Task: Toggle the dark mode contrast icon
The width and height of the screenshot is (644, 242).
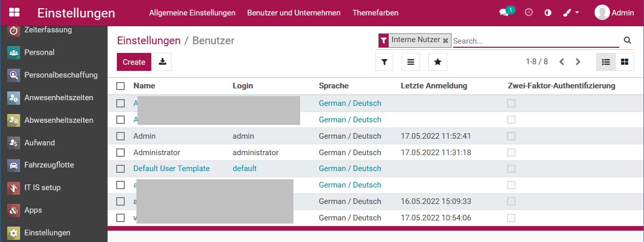Action: tap(548, 13)
